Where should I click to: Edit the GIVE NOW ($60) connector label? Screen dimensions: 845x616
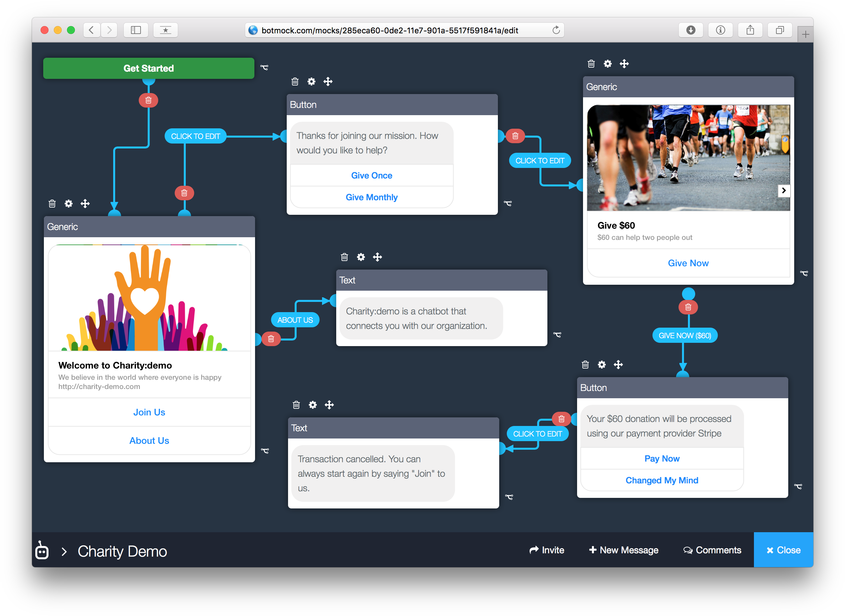point(685,336)
